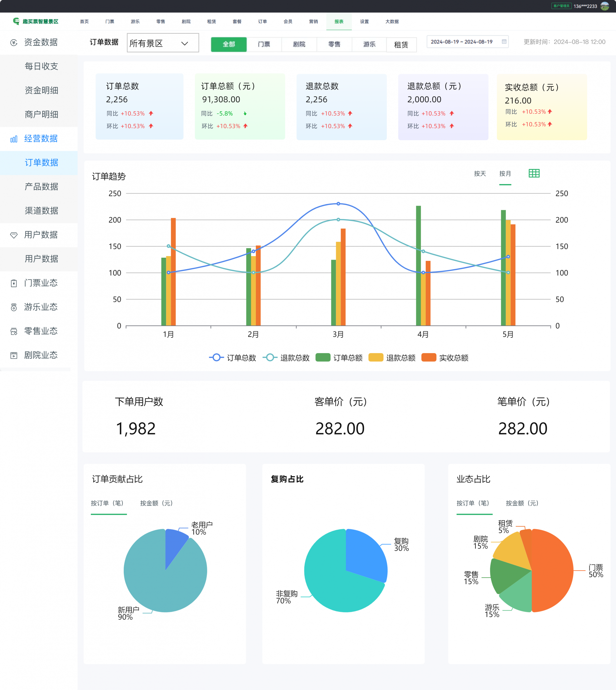Image resolution: width=616 pixels, height=690 pixels.
Task: Click the 门票业态 clipboard icon
Action: 14,283
